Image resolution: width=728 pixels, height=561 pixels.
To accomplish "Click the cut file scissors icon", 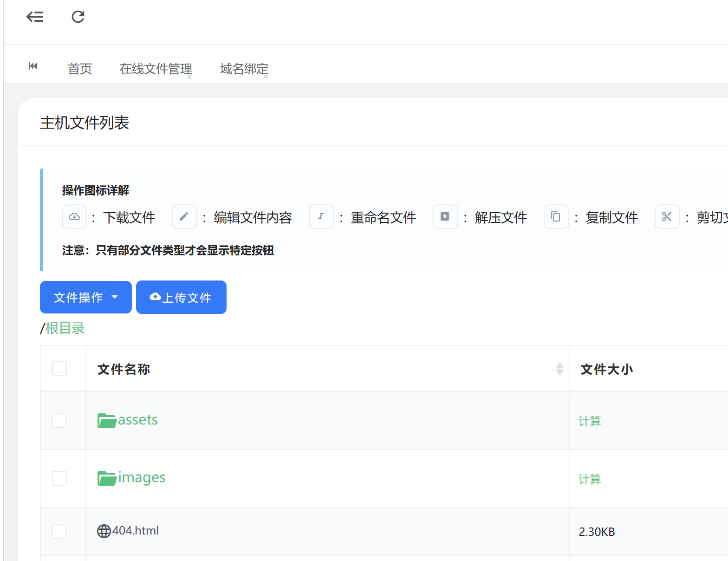I will [x=667, y=217].
